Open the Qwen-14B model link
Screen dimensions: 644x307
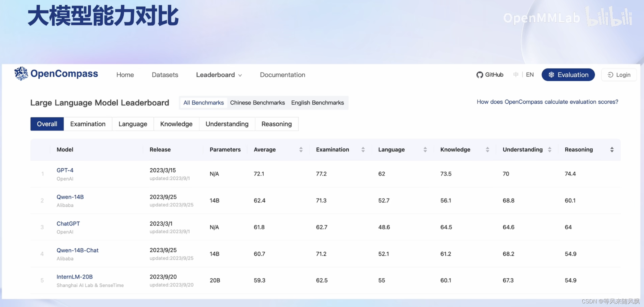(x=70, y=197)
